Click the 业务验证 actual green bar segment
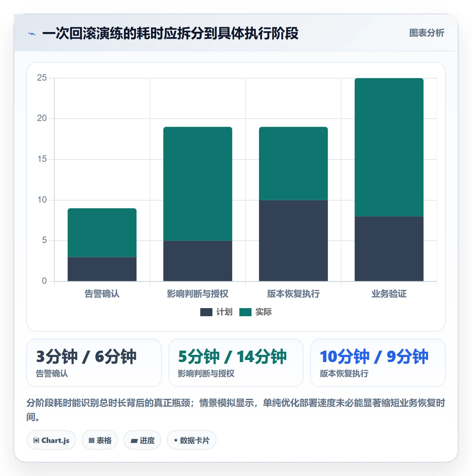 [389, 147]
